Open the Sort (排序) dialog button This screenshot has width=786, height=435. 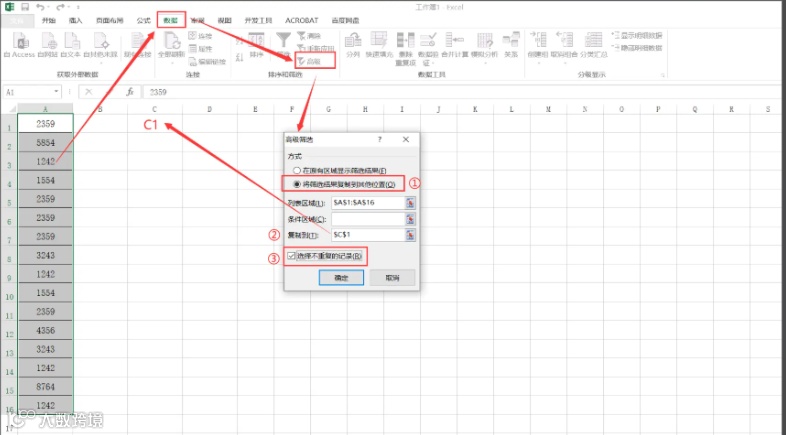point(256,45)
